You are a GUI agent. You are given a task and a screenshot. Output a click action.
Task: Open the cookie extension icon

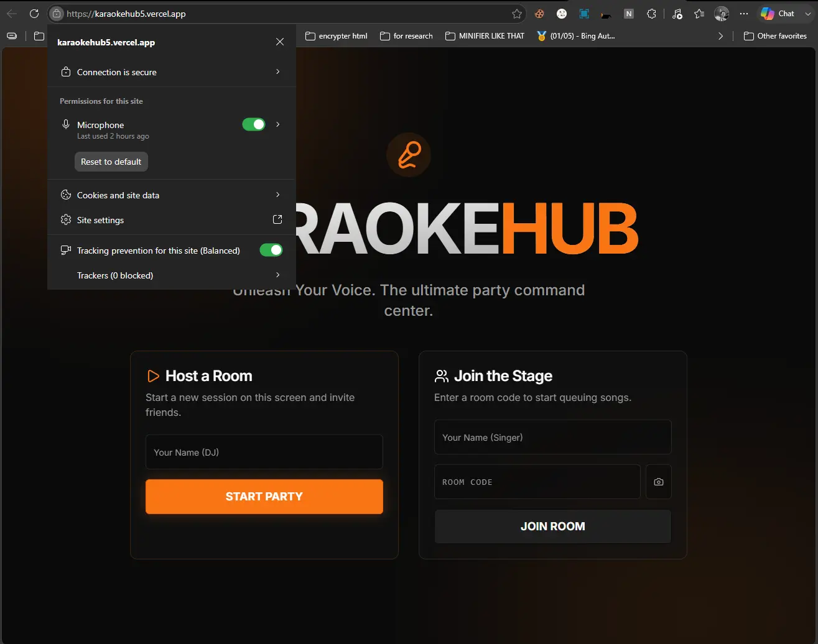[x=540, y=14]
